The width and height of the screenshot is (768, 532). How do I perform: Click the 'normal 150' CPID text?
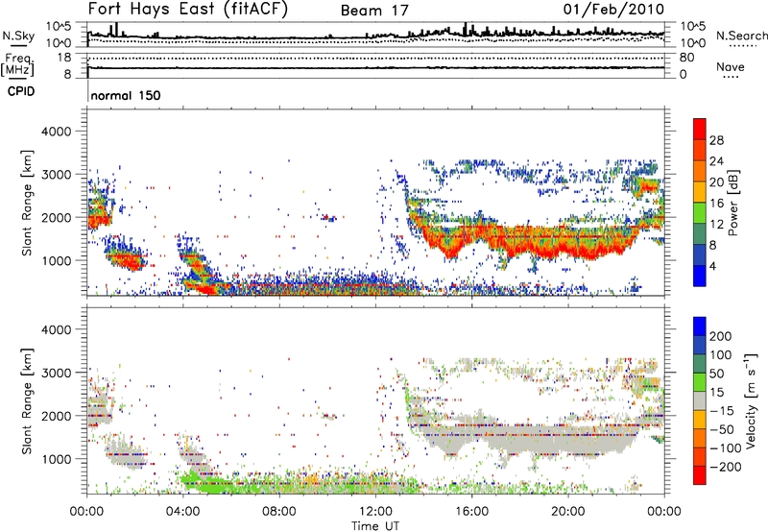pos(126,95)
